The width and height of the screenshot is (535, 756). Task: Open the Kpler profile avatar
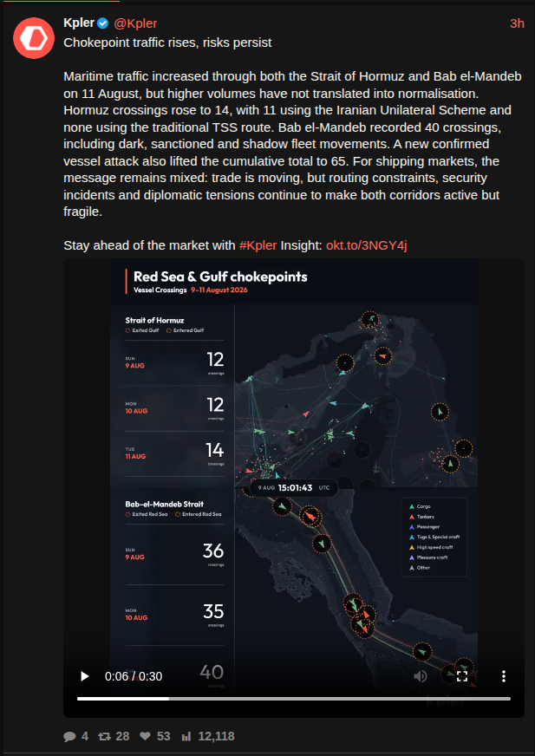[x=34, y=38]
